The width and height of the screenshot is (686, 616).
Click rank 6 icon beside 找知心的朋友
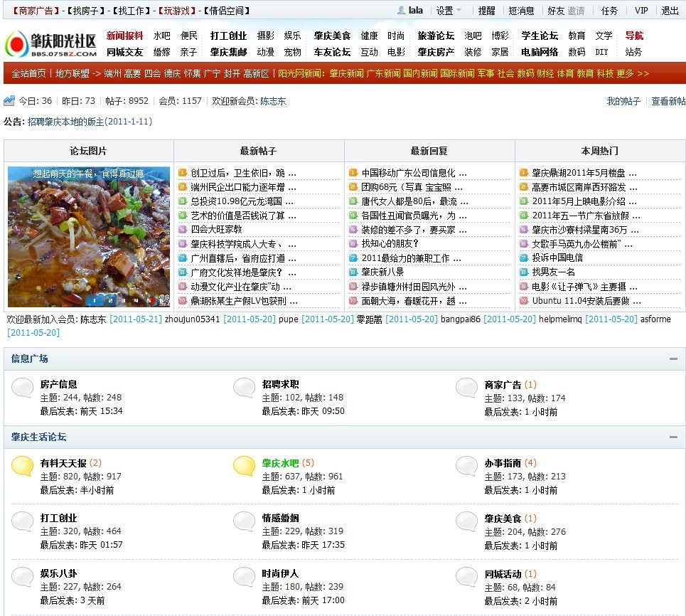353,243
